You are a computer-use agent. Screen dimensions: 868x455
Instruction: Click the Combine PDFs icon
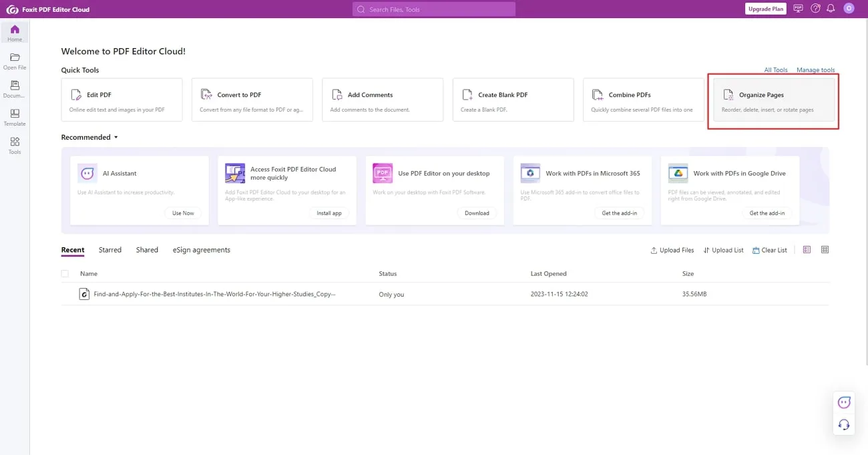(x=599, y=96)
